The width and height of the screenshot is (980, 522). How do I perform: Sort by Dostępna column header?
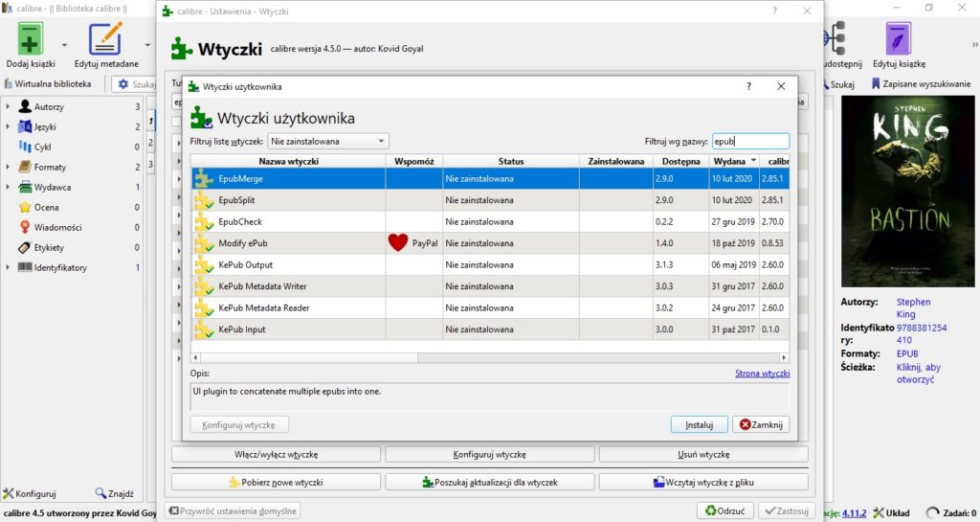[680, 161]
